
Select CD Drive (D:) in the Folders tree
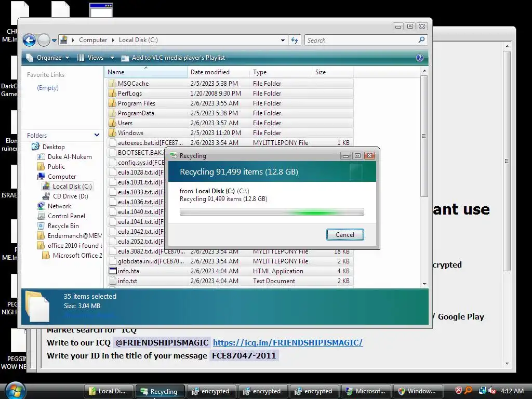coord(70,196)
